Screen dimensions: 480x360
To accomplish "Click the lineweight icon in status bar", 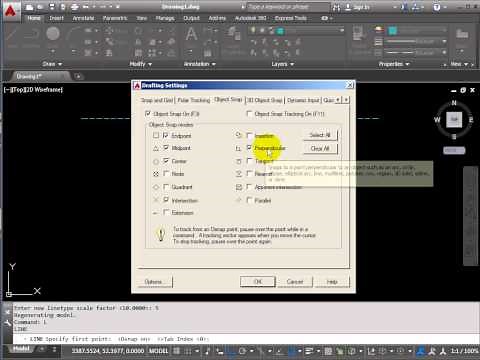I will [x=309, y=351].
